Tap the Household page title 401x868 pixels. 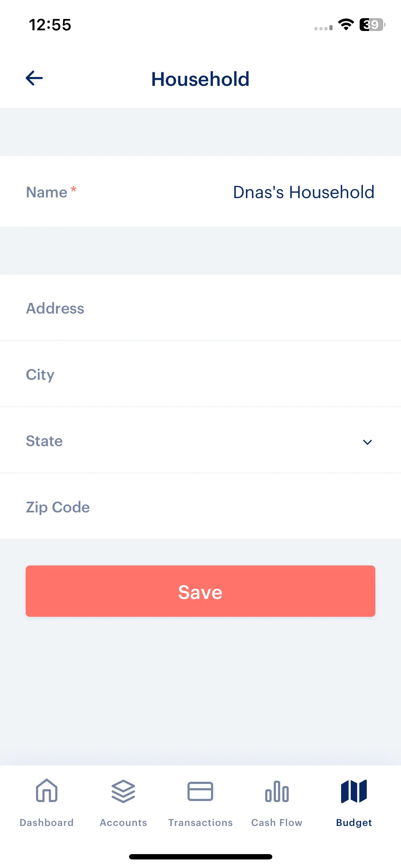click(x=200, y=79)
